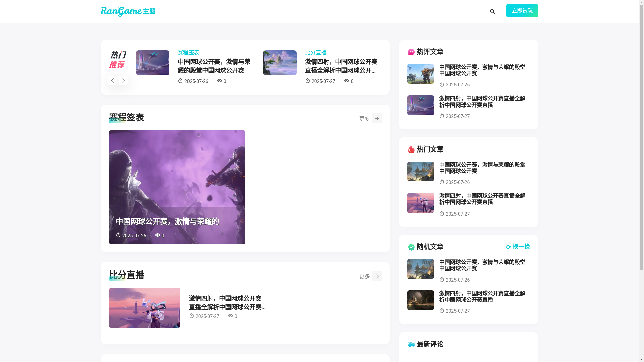Open the large purple featured article card
This screenshot has height=362, width=644.
tap(177, 187)
